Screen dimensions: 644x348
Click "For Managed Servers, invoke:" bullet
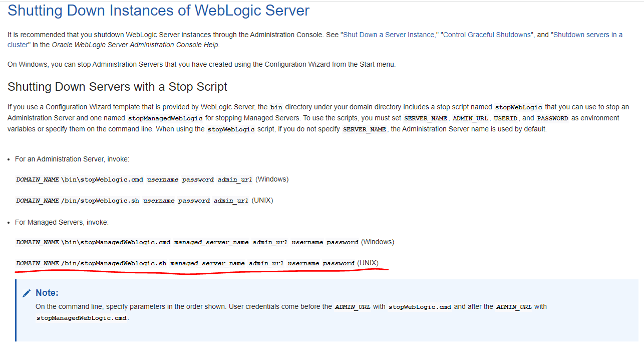click(62, 222)
